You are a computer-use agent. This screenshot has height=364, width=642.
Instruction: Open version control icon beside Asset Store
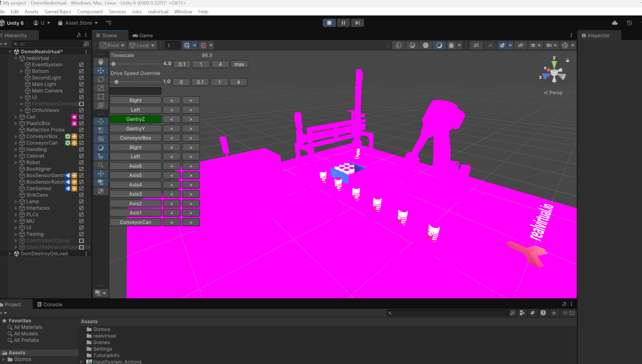point(108,23)
